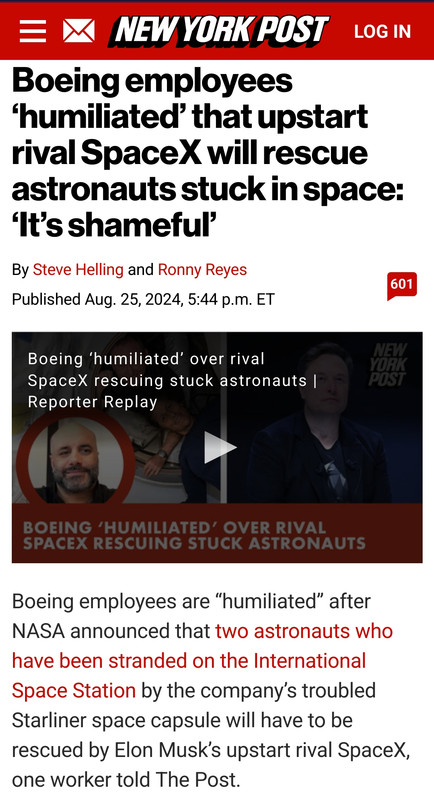Screen dimensions: 434x800
Task: Click the Published Aug. 25, 2024 timestamp
Action: [143, 299]
